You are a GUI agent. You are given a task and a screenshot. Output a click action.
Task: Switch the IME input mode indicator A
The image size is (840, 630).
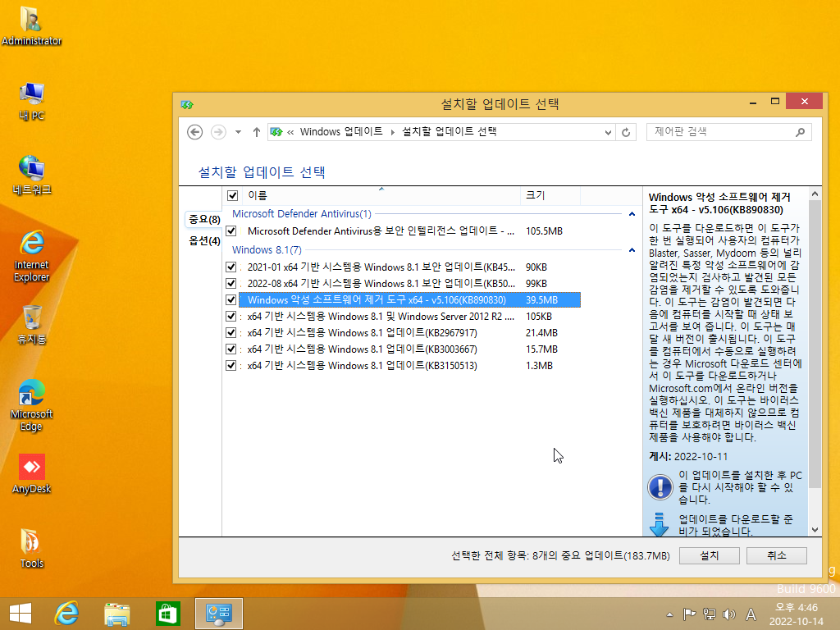[x=751, y=614]
